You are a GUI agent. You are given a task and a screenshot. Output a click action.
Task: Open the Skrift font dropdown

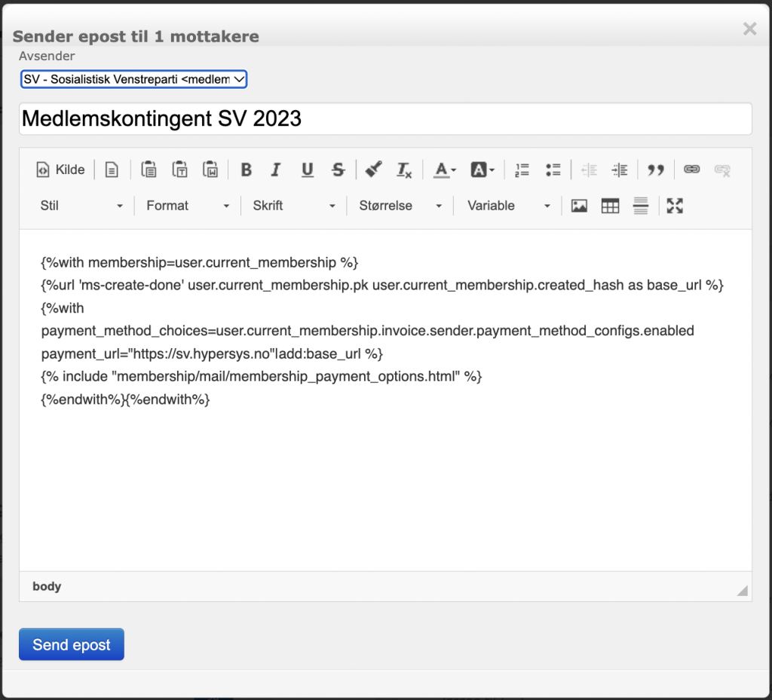click(x=294, y=206)
